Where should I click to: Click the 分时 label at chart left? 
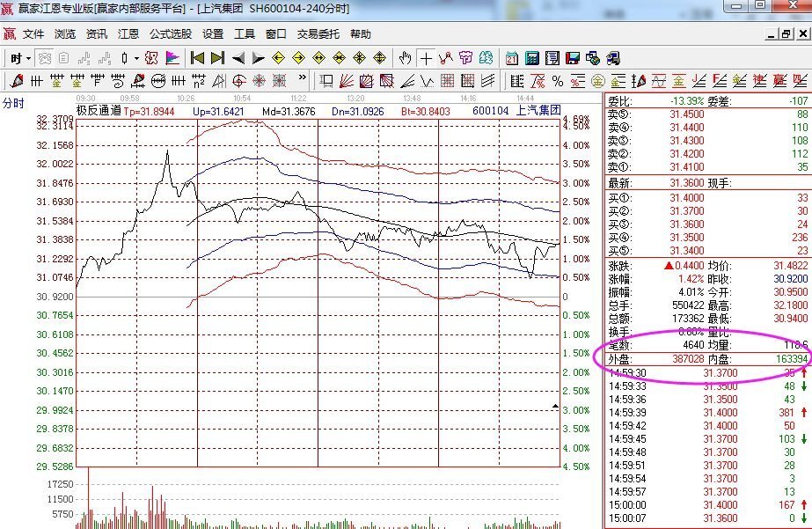pos(13,103)
